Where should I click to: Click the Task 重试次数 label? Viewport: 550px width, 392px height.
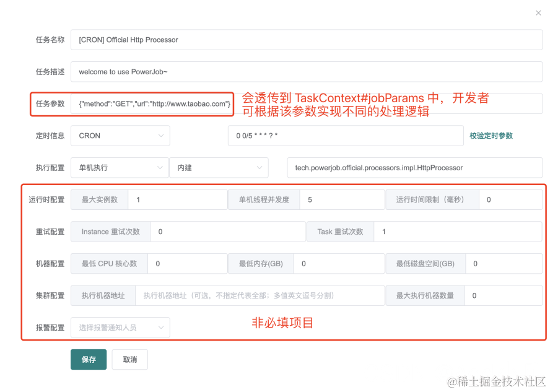tap(340, 232)
